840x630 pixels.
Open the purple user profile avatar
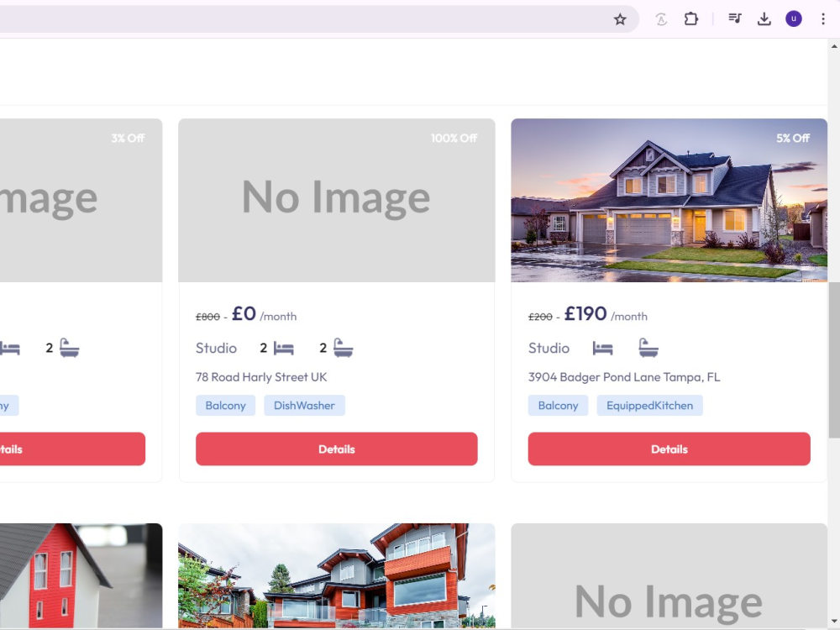[x=794, y=19]
